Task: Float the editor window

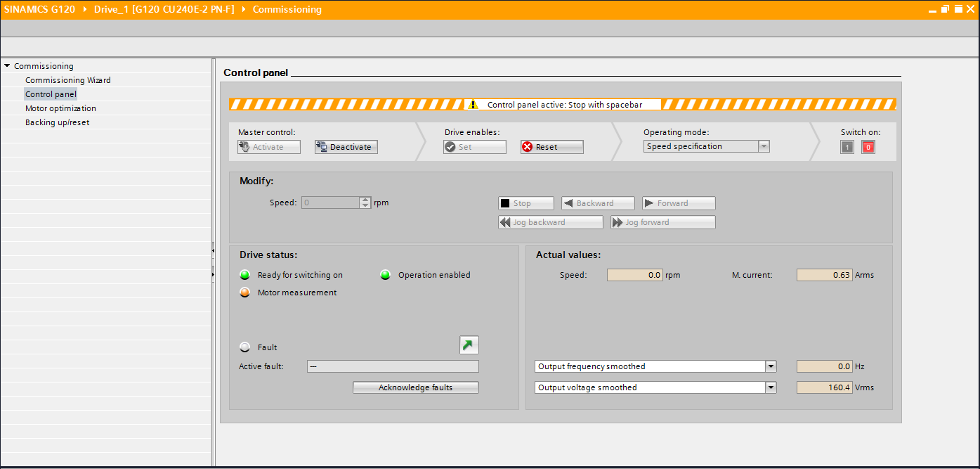Action: click(945, 9)
